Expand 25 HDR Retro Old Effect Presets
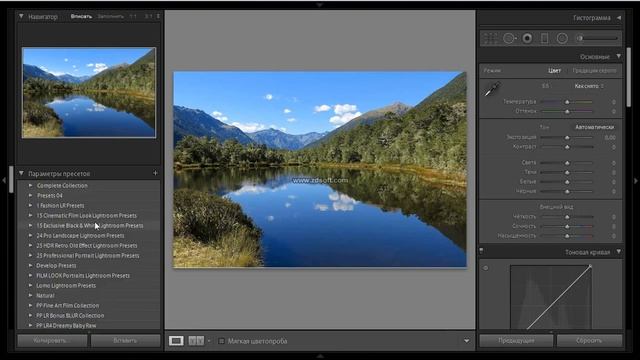Image resolution: width=640 pixels, height=360 pixels. point(31,245)
